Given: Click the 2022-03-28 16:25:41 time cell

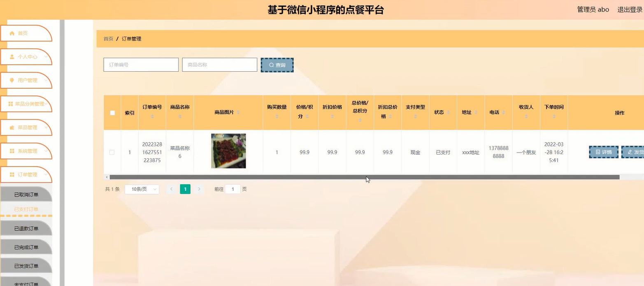Looking at the screenshot, I should tap(554, 152).
